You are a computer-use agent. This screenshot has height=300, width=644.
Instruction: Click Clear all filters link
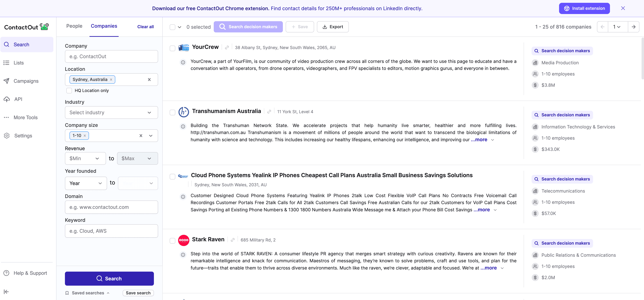click(145, 27)
